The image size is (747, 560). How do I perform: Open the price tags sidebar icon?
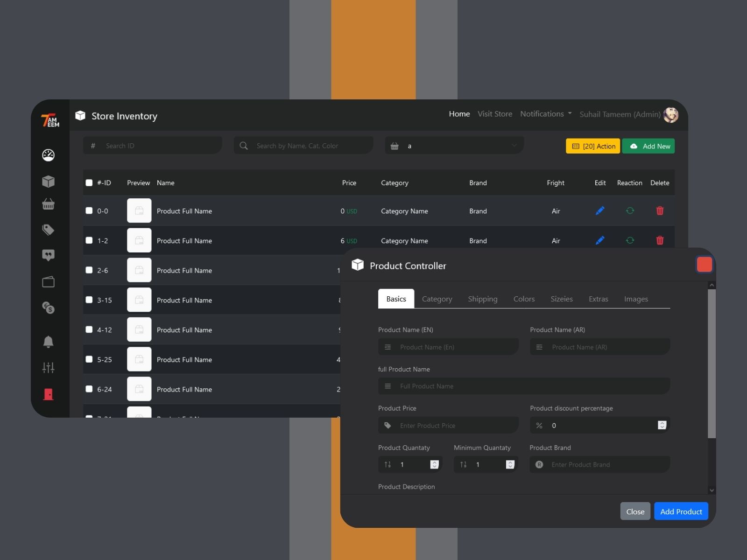click(48, 230)
